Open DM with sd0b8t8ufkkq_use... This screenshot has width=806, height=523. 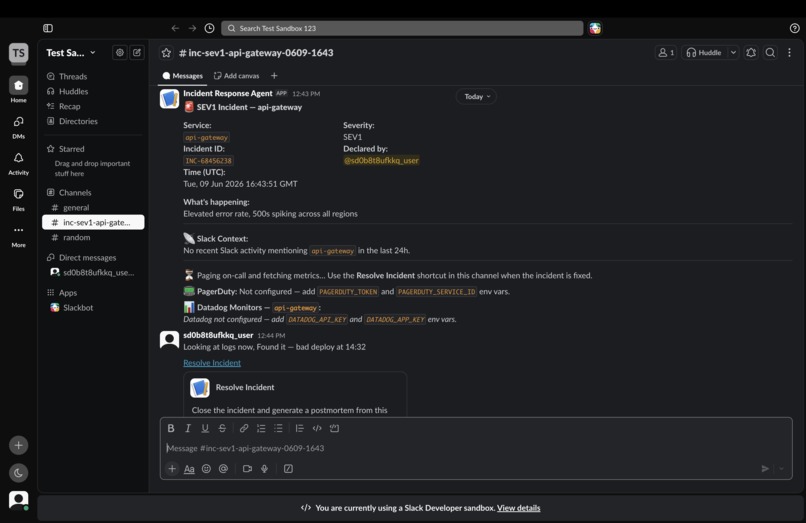[x=93, y=273]
